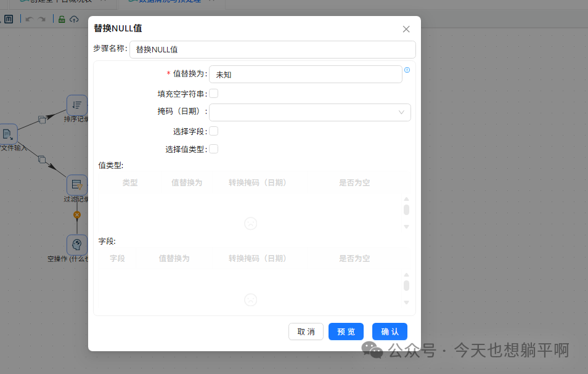Screen dimensions: 588x374
Task: Click the 取消 button
Action: pyautogui.click(x=306, y=331)
